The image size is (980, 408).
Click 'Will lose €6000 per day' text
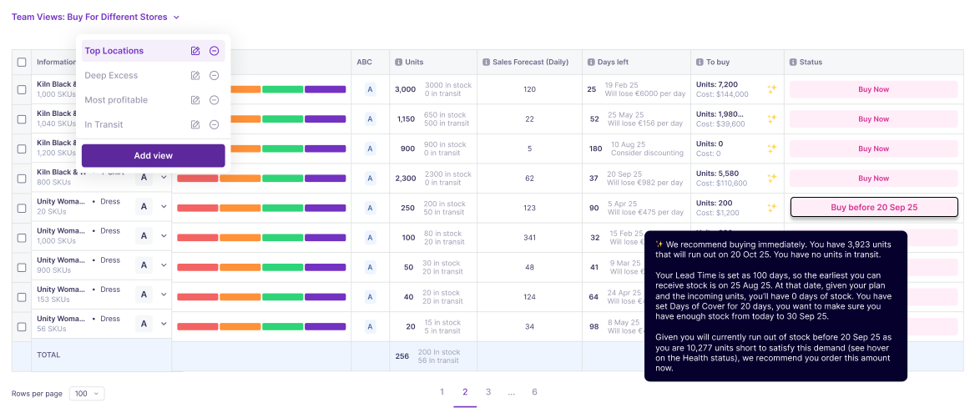645,93
